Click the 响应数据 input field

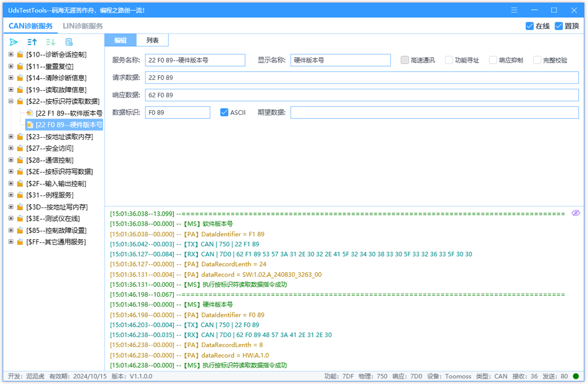362,95
